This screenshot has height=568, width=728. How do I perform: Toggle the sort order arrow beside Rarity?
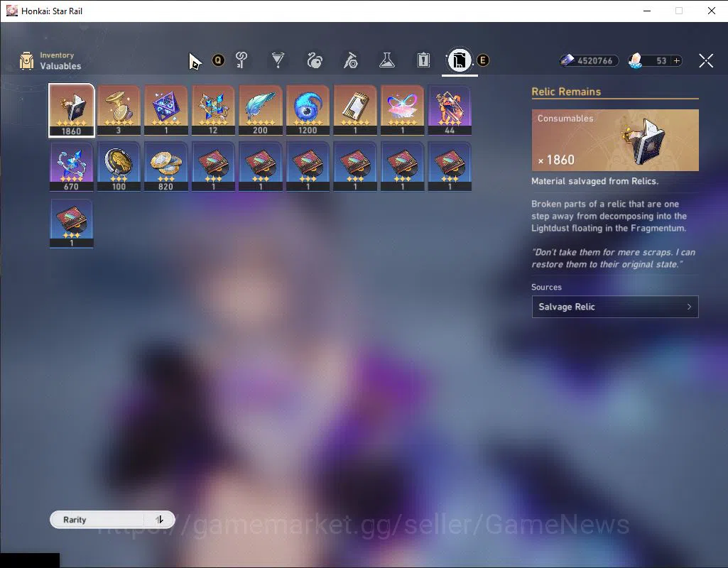[x=159, y=520]
